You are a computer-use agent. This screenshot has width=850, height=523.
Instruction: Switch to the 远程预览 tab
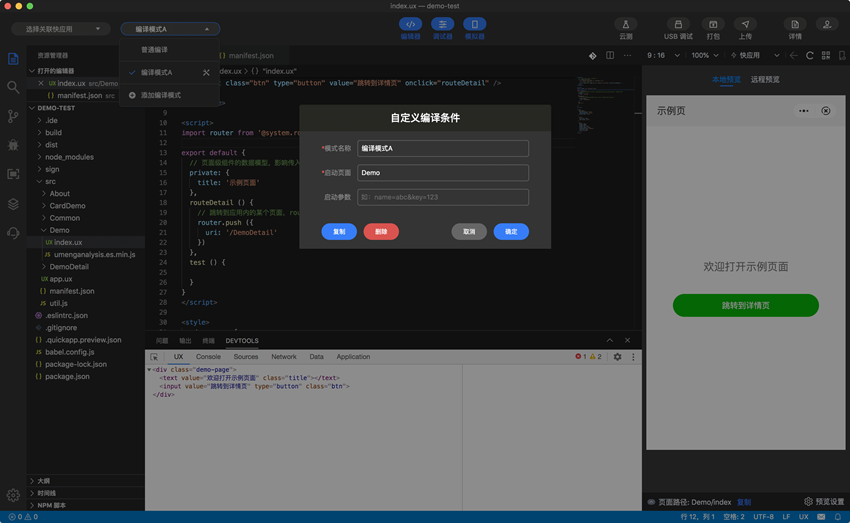(x=765, y=79)
